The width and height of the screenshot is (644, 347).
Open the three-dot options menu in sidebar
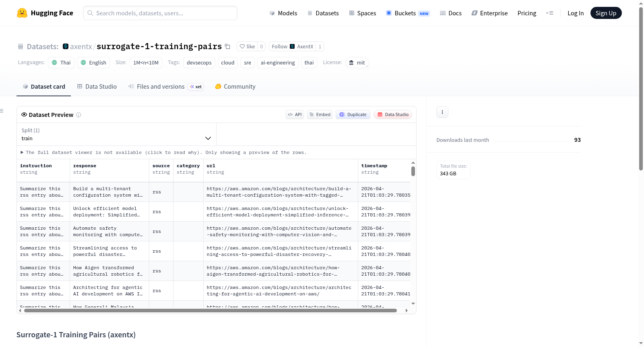442,112
